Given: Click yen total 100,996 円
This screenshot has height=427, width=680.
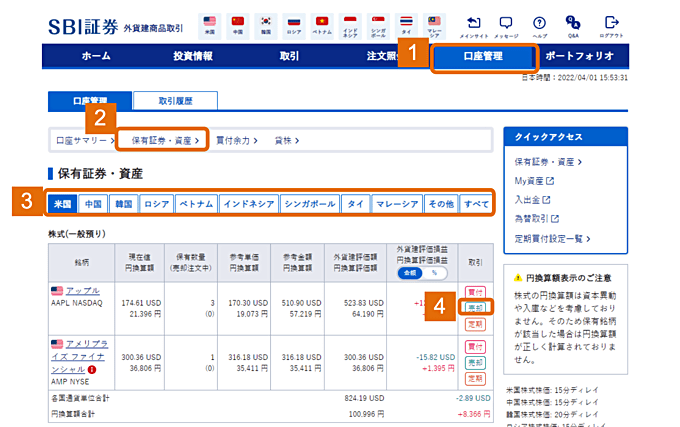Looking at the screenshot, I should coord(366,414).
